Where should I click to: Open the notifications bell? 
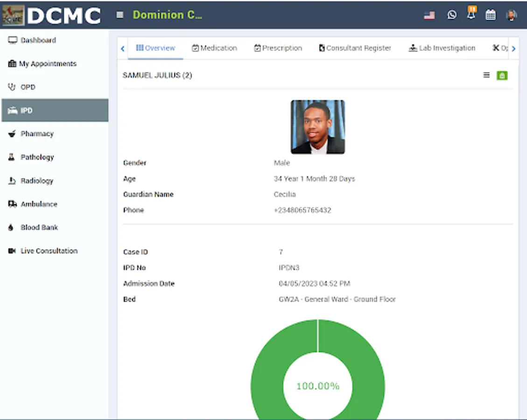click(x=471, y=13)
